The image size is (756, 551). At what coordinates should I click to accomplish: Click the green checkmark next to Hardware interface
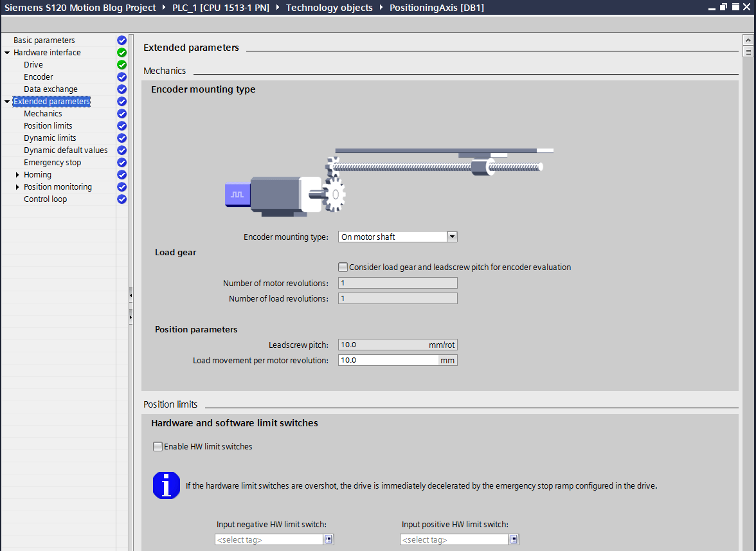[122, 53]
